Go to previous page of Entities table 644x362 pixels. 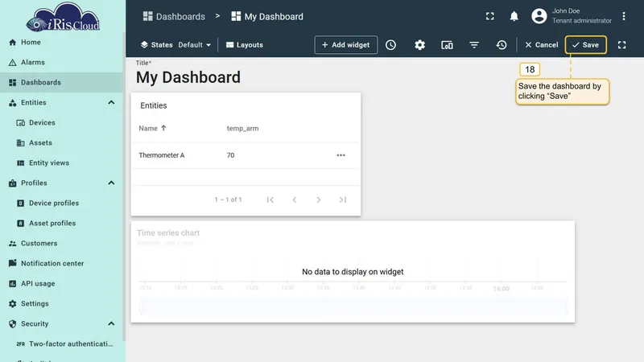click(295, 200)
